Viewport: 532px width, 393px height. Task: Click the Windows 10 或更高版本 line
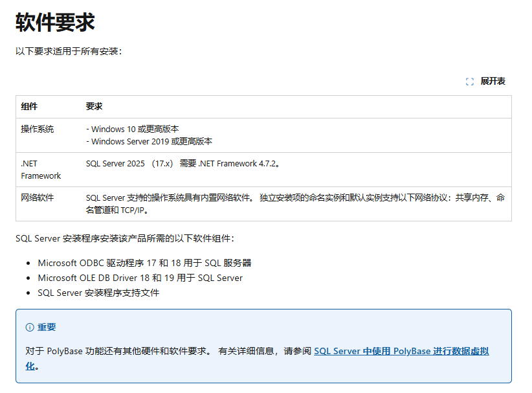(132, 129)
